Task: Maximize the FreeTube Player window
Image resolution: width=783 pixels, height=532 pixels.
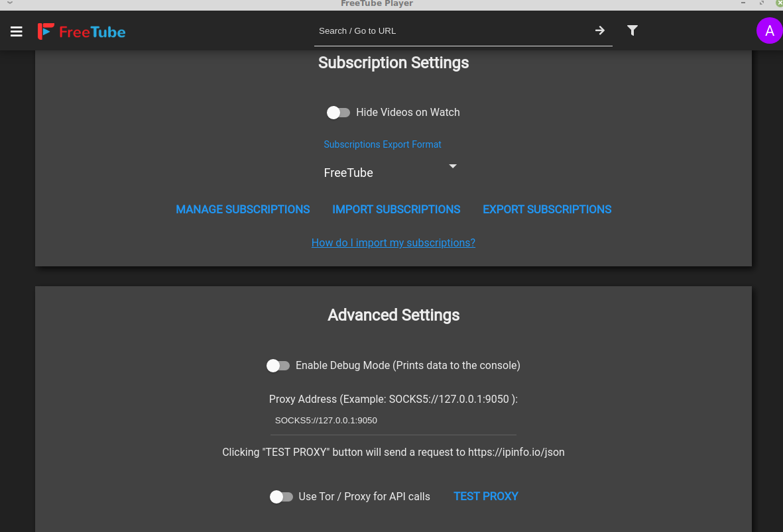Action: click(762, 3)
